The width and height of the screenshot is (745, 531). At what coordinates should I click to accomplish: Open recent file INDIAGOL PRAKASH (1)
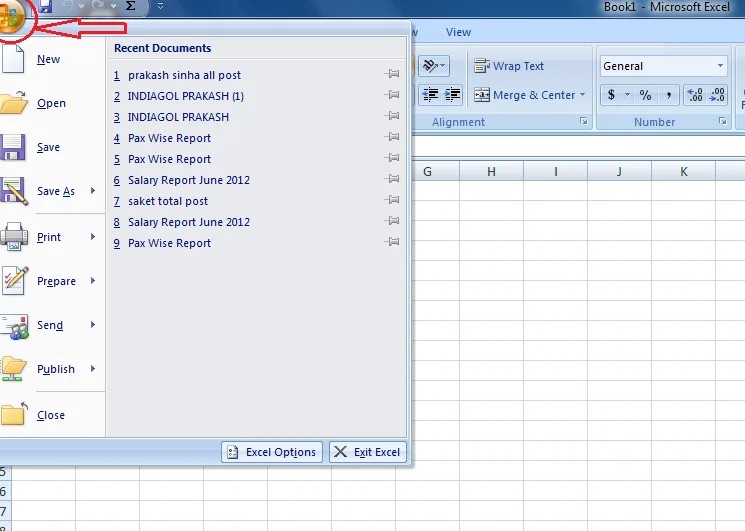click(186, 96)
